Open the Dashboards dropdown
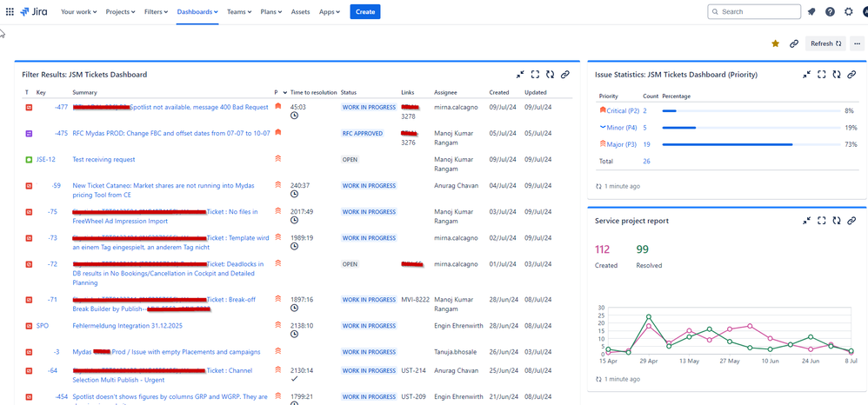The height and width of the screenshot is (405, 868). coord(197,11)
